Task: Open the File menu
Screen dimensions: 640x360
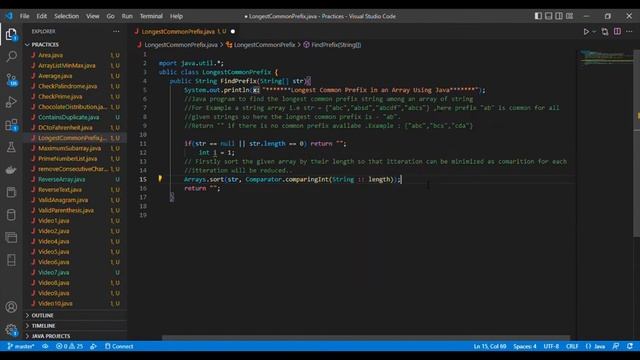Action: [24, 16]
